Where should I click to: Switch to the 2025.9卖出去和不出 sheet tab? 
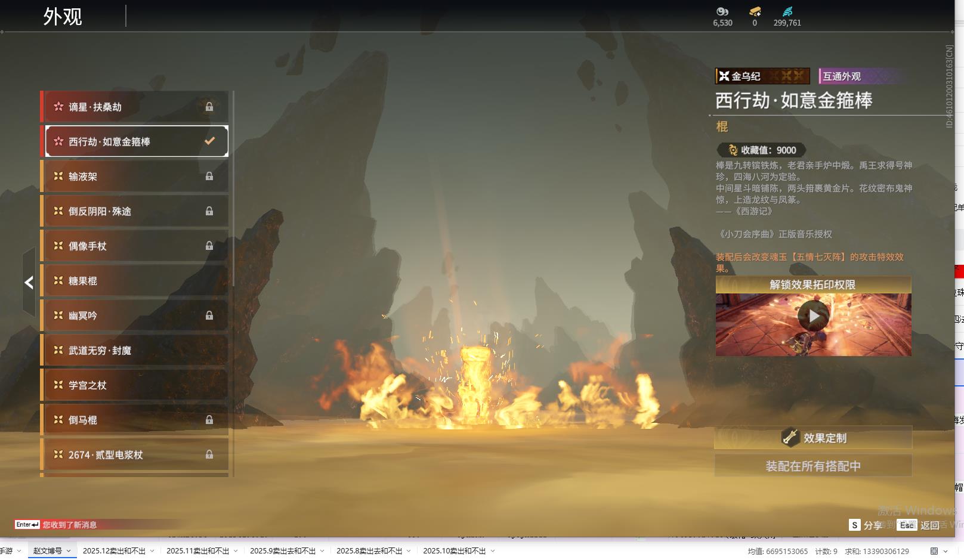283,551
